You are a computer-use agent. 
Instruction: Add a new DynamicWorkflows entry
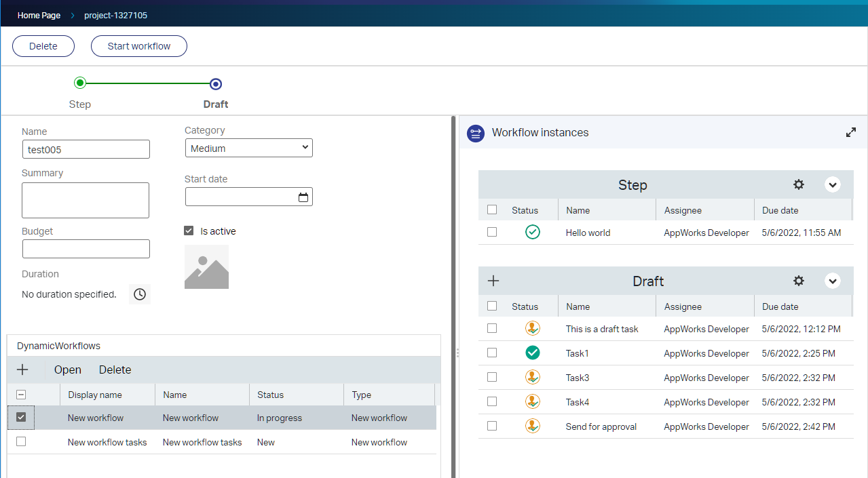click(x=22, y=370)
